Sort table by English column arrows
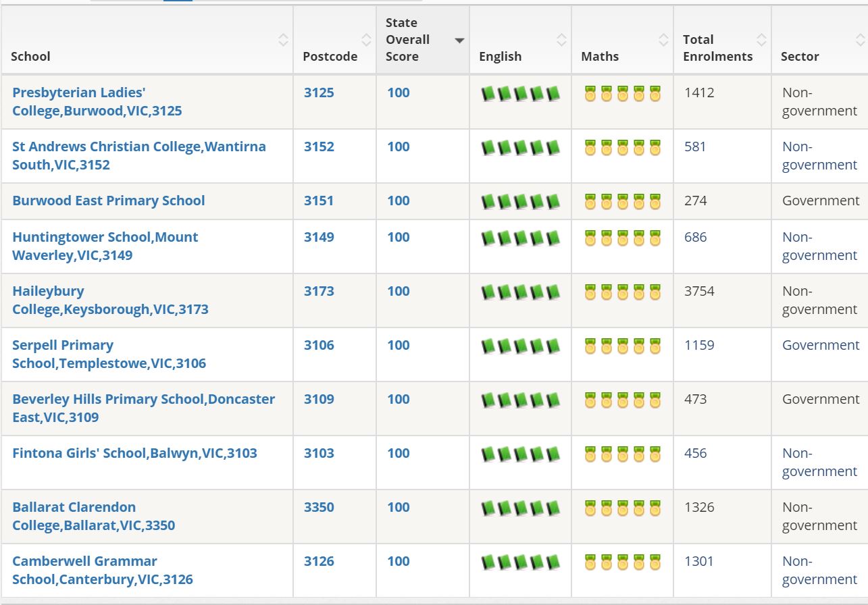Screen dimensions: 868x605 [561, 40]
